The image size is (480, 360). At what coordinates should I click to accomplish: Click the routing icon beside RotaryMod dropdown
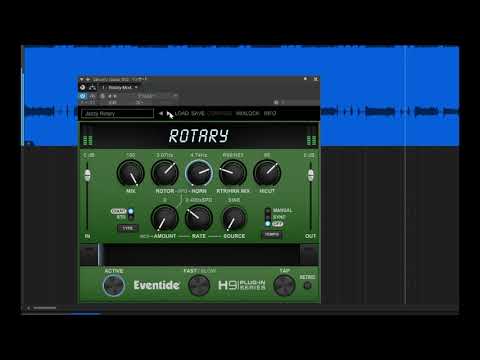coord(92,88)
